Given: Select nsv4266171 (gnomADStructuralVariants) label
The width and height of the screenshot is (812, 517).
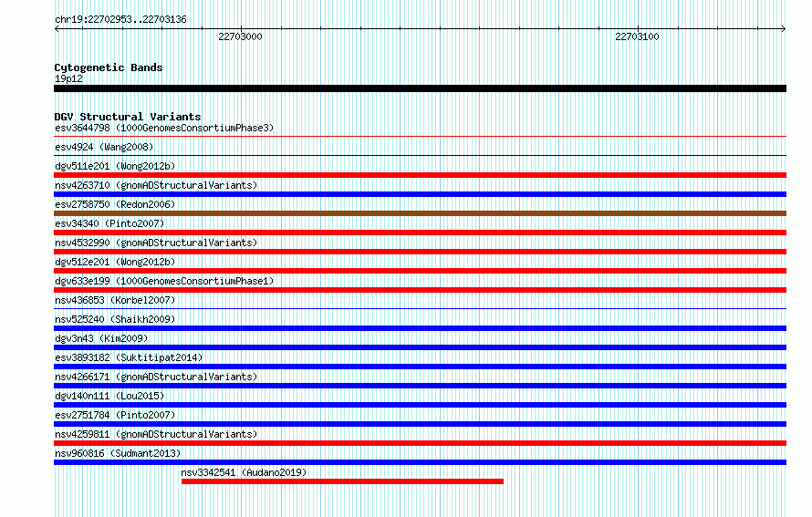Looking at the screenshot, I should [156, 377].
